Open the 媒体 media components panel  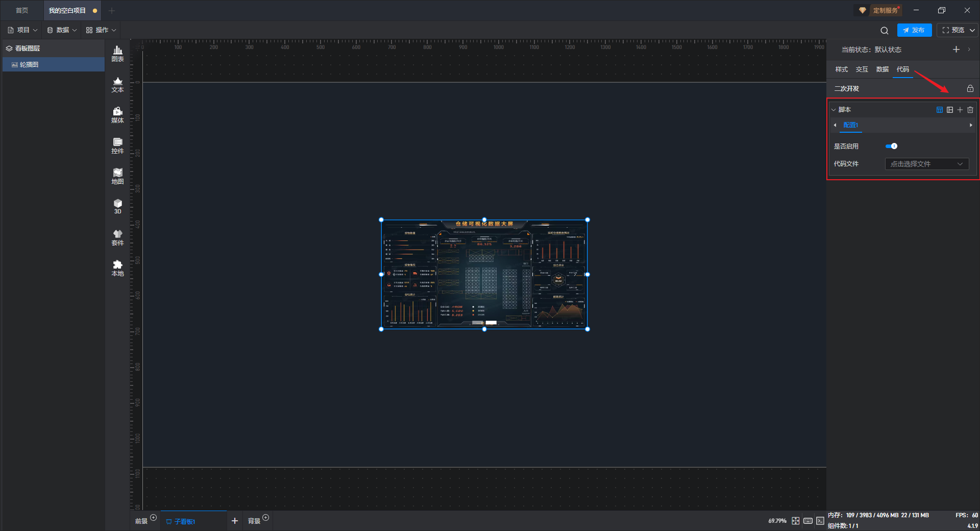pyautogui.click(x=117, y=115)
